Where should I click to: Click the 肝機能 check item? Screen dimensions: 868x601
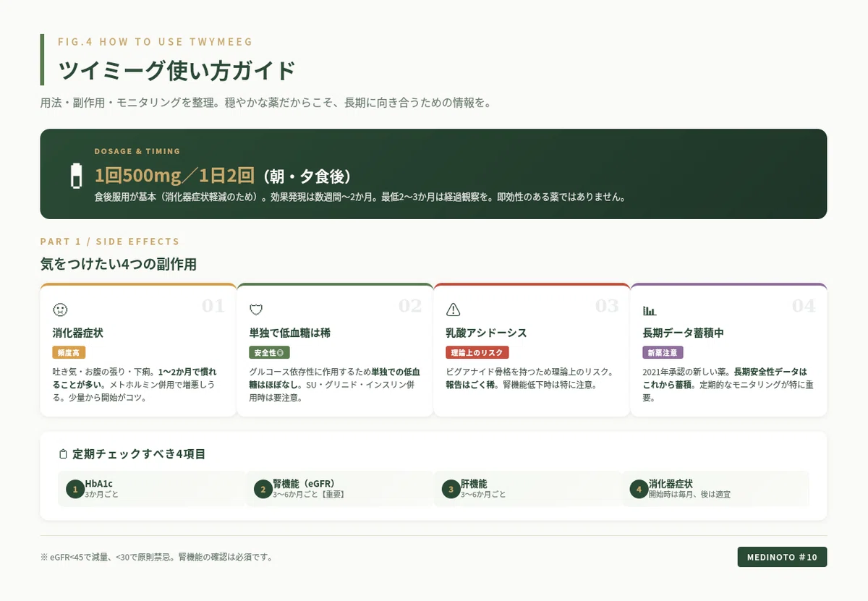pyautogui.click(x=528, y=489)
